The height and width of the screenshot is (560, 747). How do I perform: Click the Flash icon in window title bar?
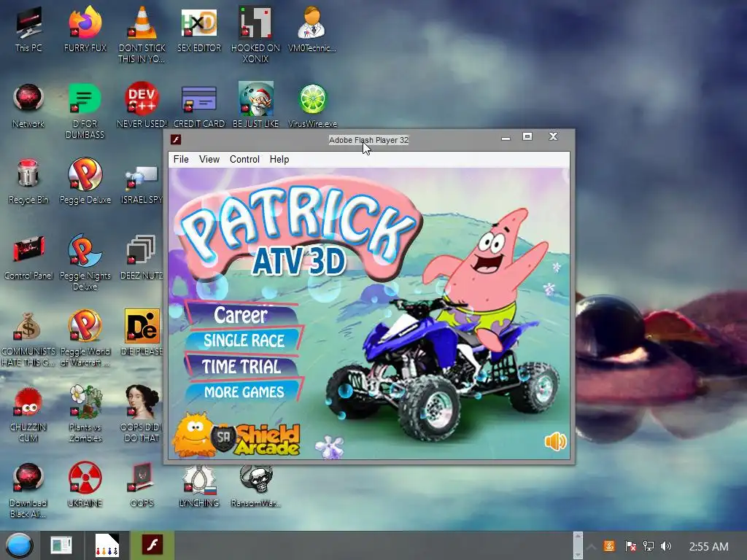(176, 139)
